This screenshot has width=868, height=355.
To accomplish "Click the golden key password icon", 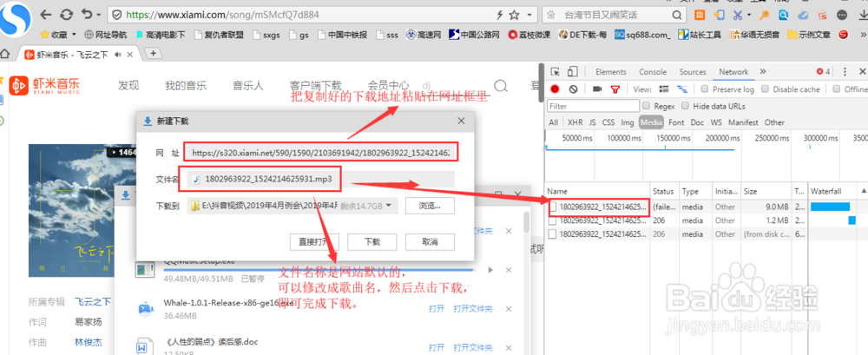I will pyautogui.click(x=765, y=15).
